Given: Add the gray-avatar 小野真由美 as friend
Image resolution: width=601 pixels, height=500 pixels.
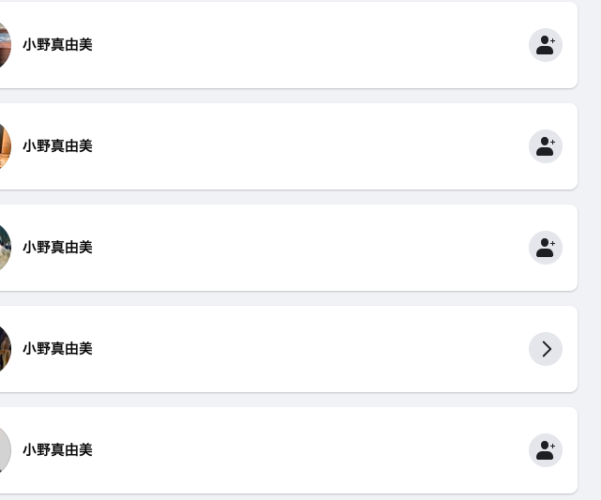Looking at the screenshot, I should (545, 450).
